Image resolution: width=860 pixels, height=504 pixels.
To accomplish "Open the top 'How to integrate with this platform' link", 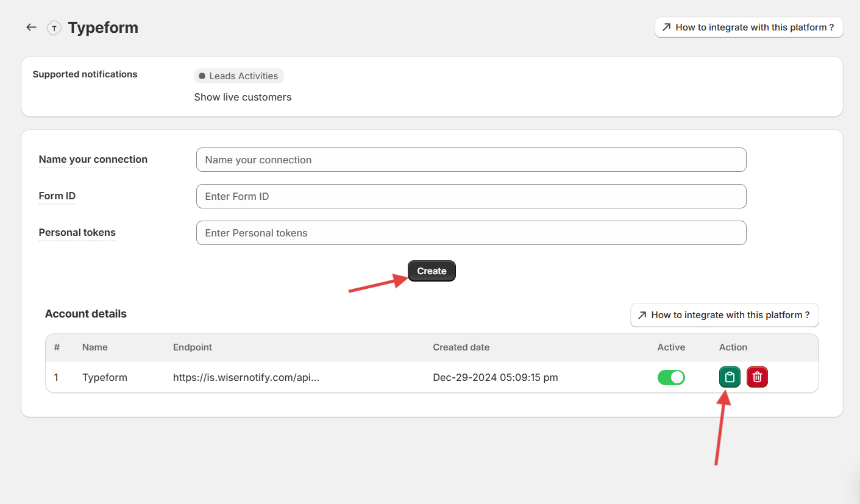I will pyautogui.click(x=748, y=27).
